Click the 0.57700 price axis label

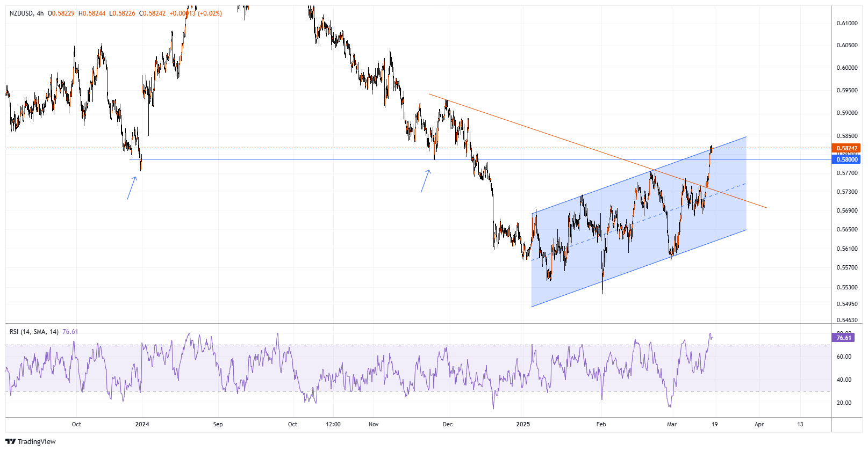point(847,173)
